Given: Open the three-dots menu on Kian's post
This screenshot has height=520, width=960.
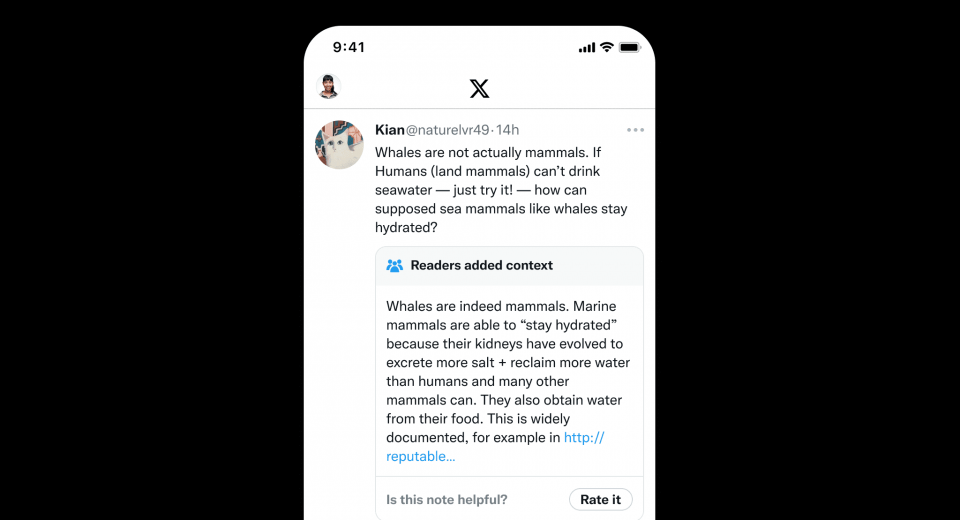Looking at the screenshot, I should coord(635,130).
